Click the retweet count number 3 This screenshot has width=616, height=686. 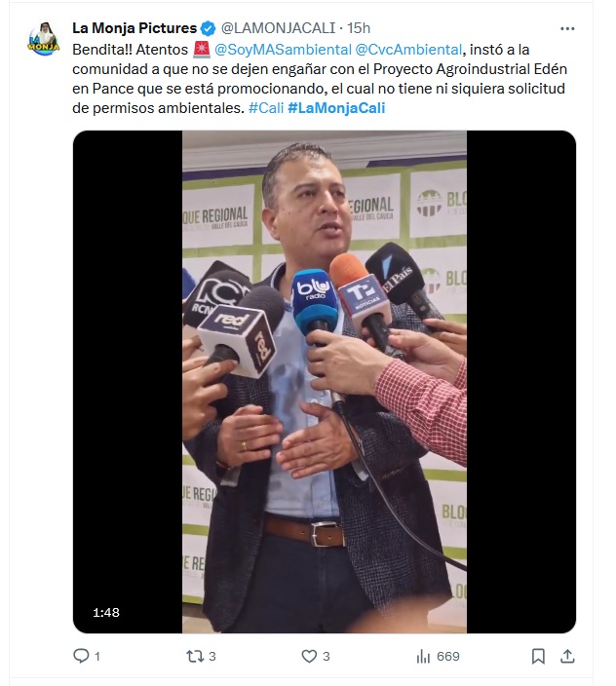(x=212, y=656)
